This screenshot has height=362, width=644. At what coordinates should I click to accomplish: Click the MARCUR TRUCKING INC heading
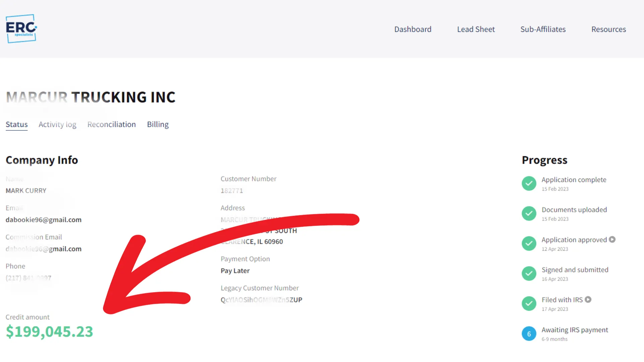coord(91,97)
